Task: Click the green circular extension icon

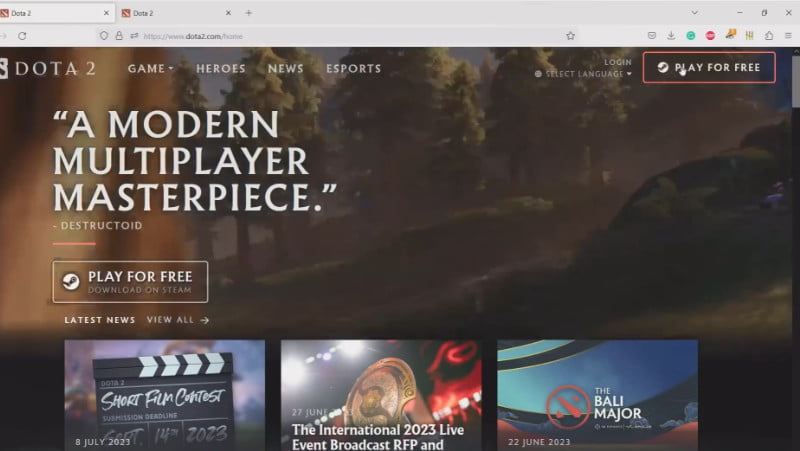Action: [691, 35]
